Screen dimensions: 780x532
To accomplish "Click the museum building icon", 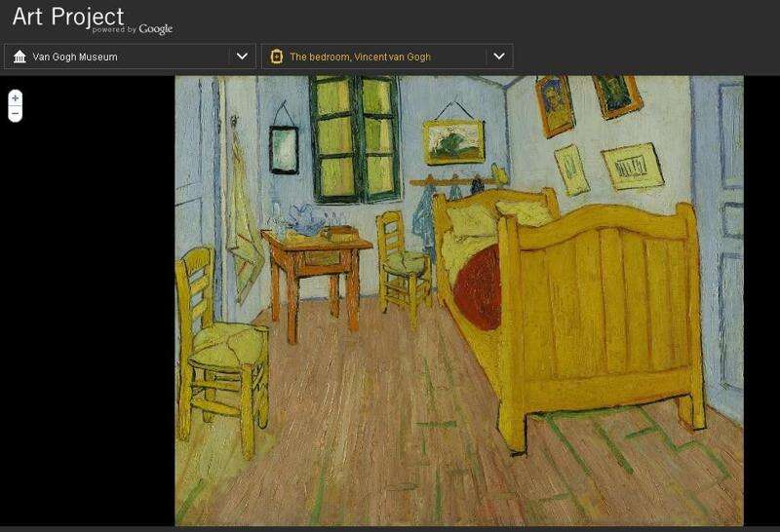I will [19, 57].
